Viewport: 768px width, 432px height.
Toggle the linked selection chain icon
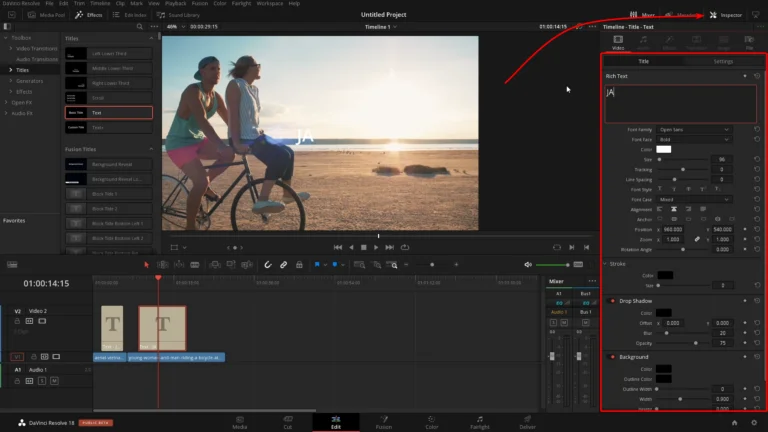[284, 264]
